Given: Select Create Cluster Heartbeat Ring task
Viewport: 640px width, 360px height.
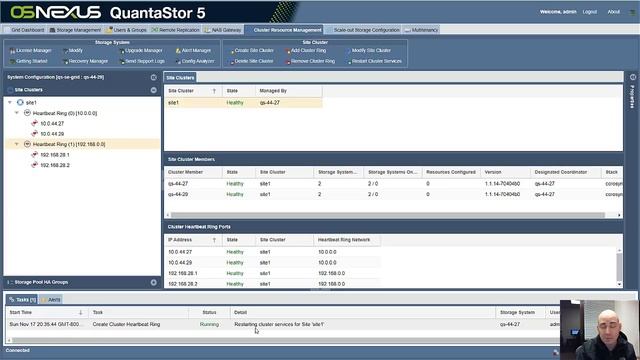Looking at the screenshot, I should coord(126,324).
